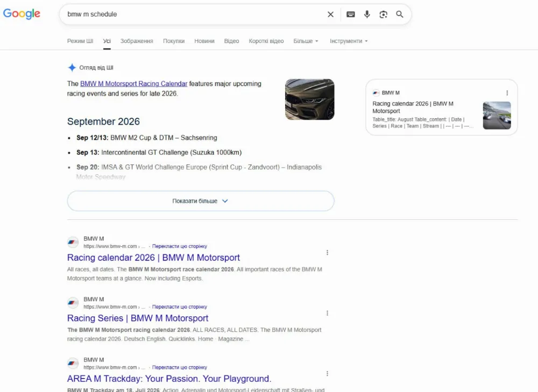Click the Огляд від ШІ label

(96, 68)
